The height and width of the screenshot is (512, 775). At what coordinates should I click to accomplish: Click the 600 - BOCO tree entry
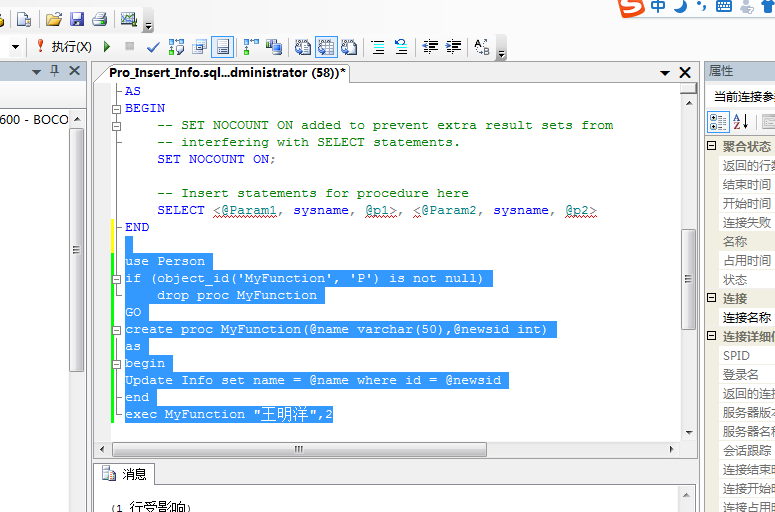(x=34, y=120)
